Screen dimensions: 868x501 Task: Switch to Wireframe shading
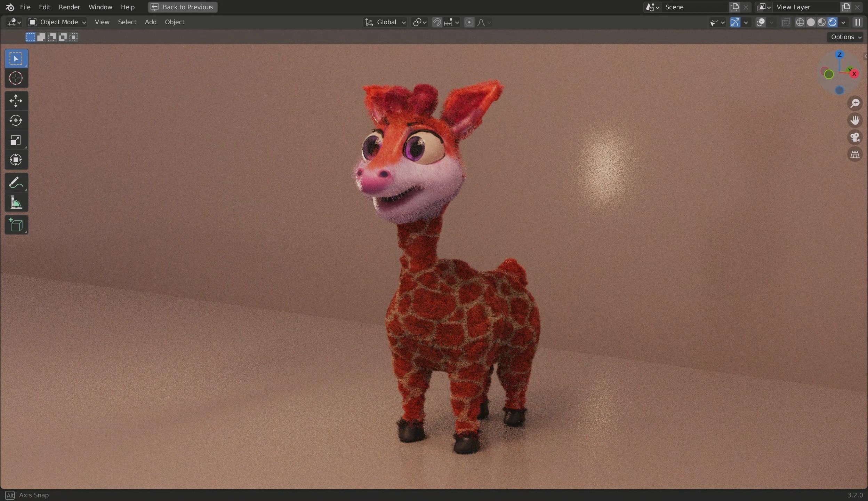pos(800,22)
